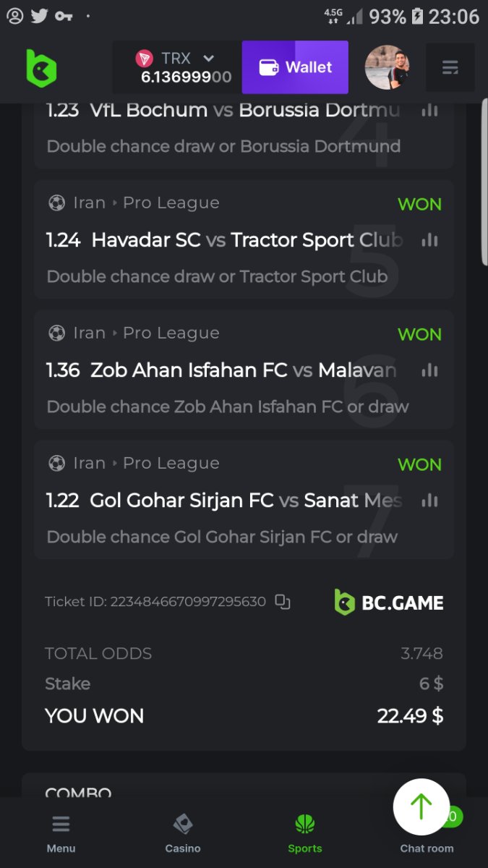
Task: Click the BC.GAME logo beside Ticket ID
Action: pyautogui.click(x=389, y=602)
